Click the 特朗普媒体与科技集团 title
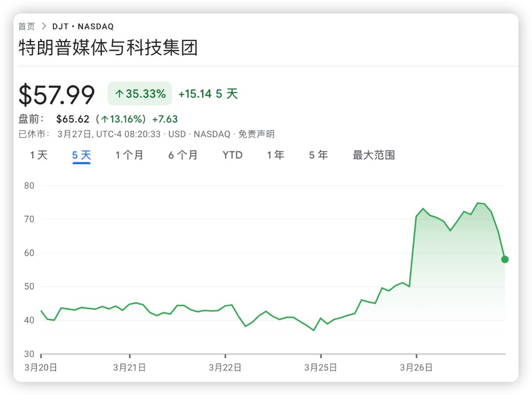The image size is (532, 395). (x=108, y=47)
